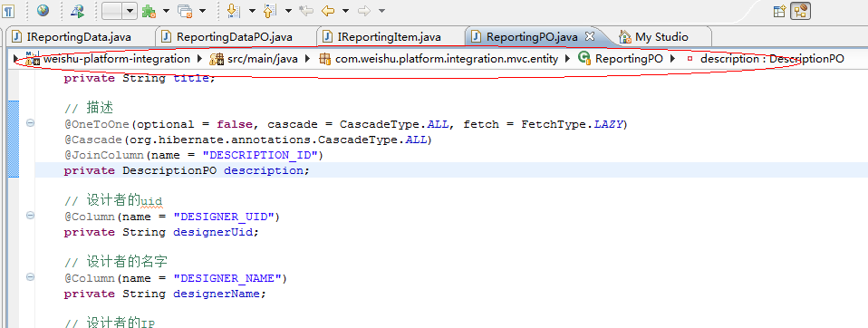Click Java file icon on IReportingItem.java tab

[x=328, y=37]
